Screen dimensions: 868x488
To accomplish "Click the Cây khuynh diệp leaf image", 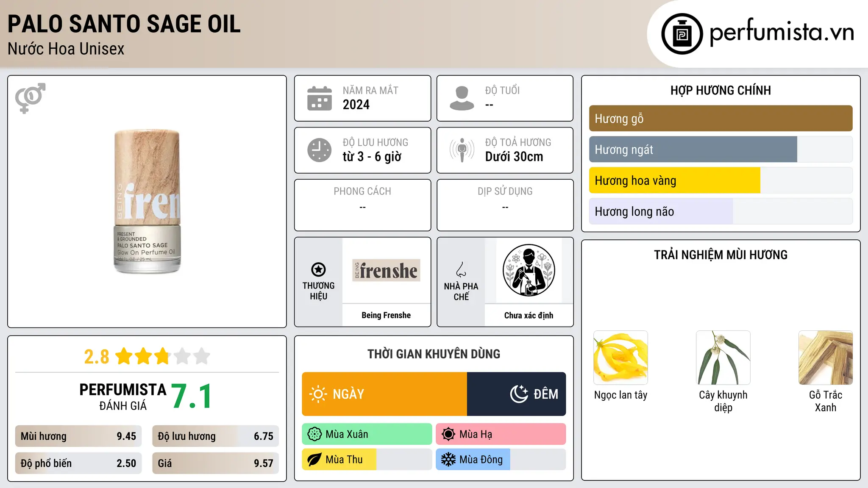I will point(723,358).
